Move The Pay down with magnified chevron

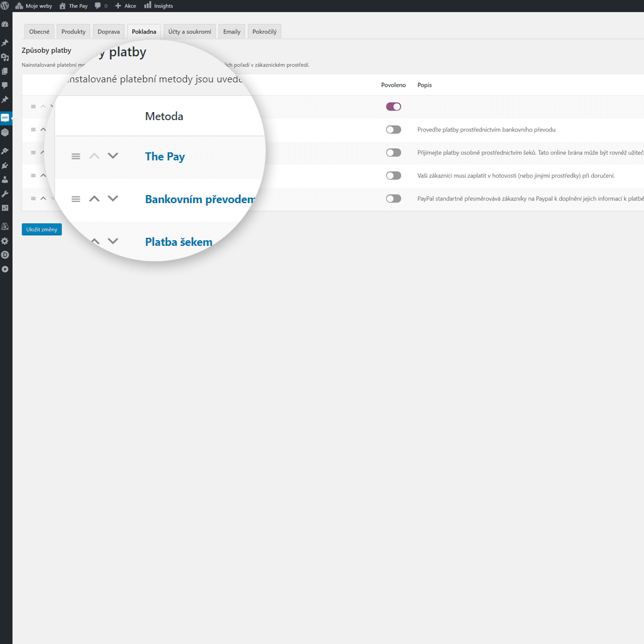coord(113,156)
